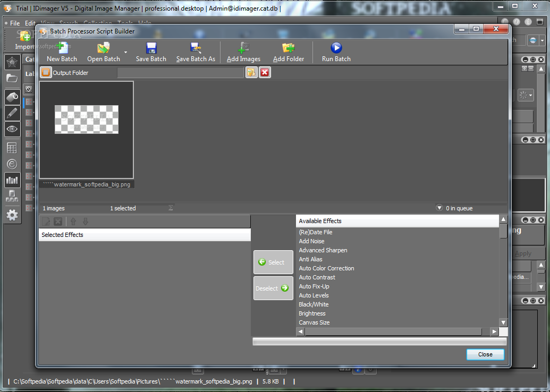Open Edit menu in IDimager main window
Image resolution: width=550 pixels, height=392 pixels.
[30, 23]
